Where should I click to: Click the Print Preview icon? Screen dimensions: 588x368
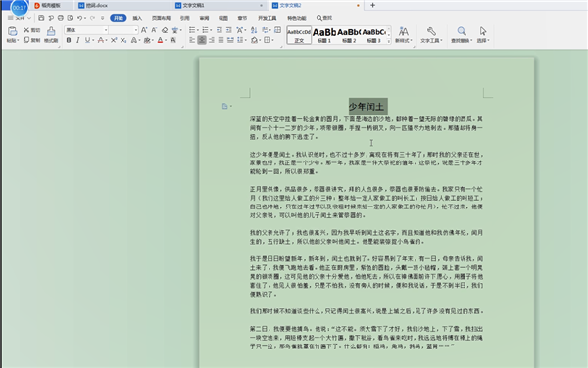click(71, 18)
